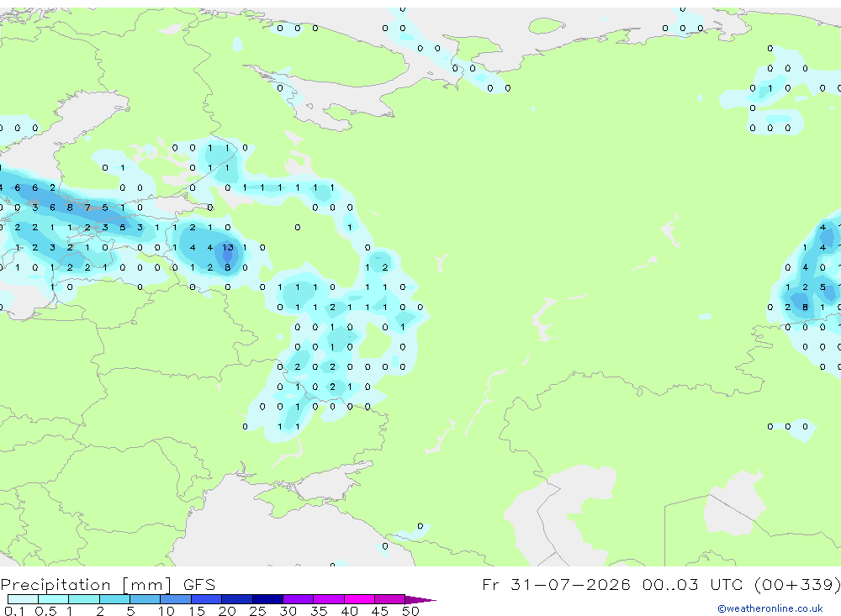Click the legend label "45"

[x=380, y=611]
